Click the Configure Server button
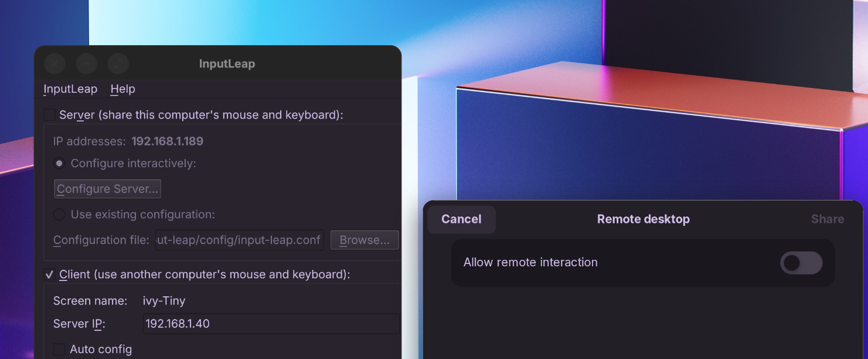 point(107,189)
